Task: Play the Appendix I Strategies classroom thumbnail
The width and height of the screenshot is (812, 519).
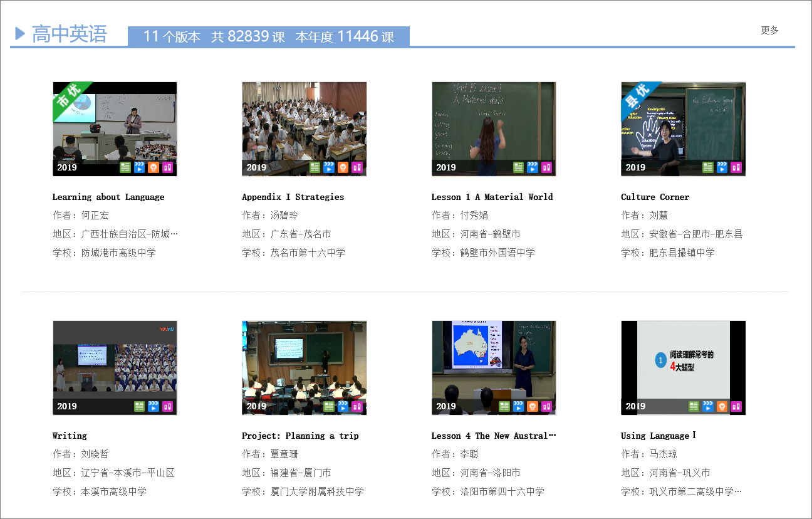Action: click(304, 129)
